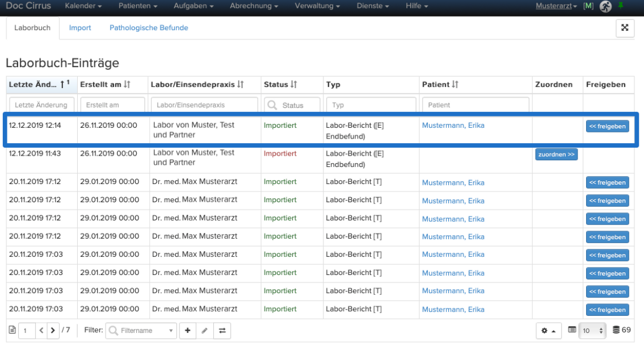The image size is (644, 346).
Task: Click the swap arrows filter icon
Action: [x=222, y=330]
